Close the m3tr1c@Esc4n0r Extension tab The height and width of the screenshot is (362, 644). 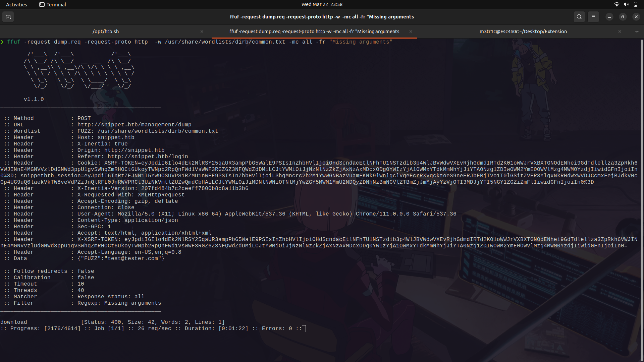(620, 31)
